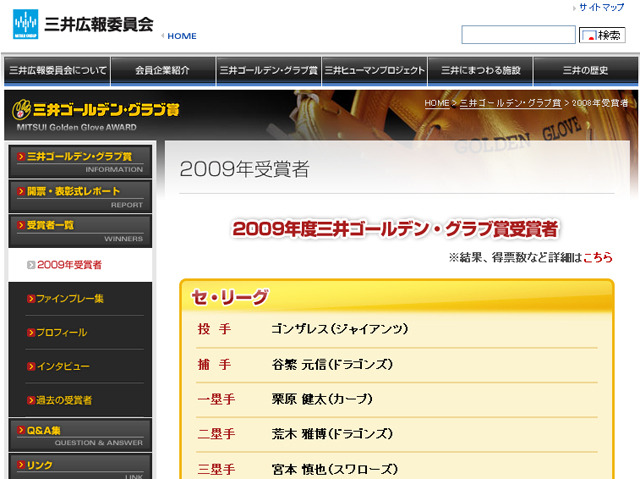Click breadcrumb HOME link
This screenshot has height=479, width=640.
pyautogui.click(x=437, y=103)
